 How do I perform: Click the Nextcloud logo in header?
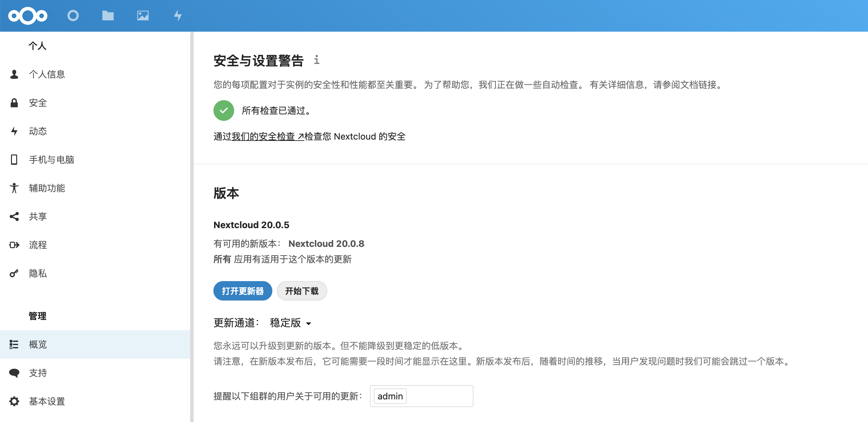pos(27,16)
